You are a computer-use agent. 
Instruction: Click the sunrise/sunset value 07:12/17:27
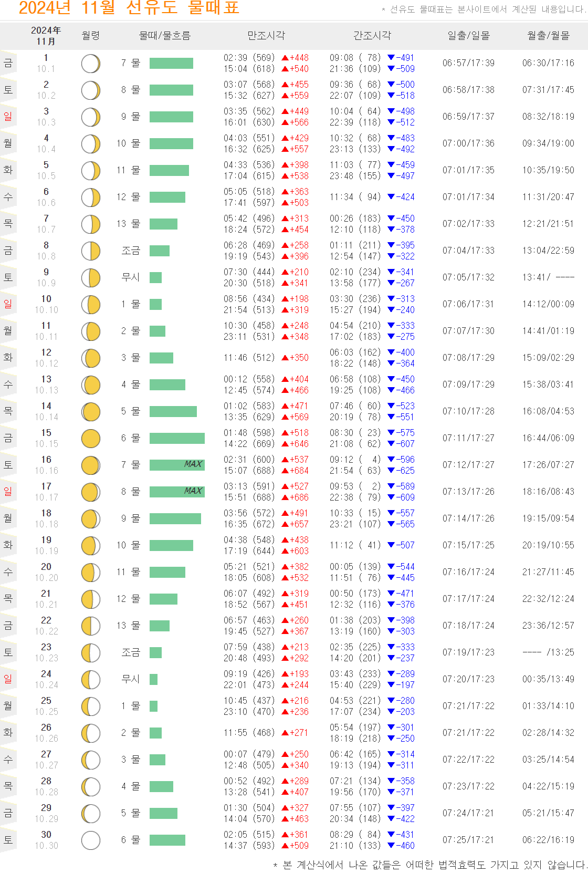coord(468,465)
